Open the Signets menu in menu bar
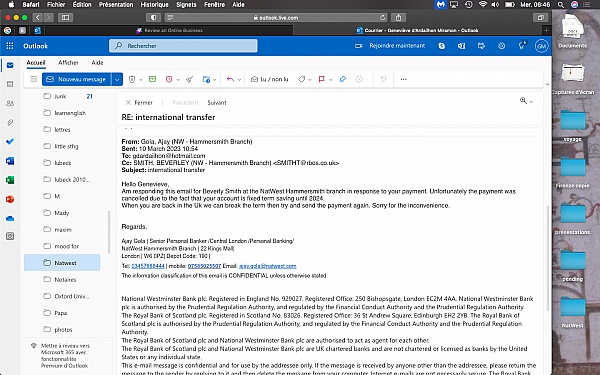The image size is (600, 375). click(x=186, y=5)
